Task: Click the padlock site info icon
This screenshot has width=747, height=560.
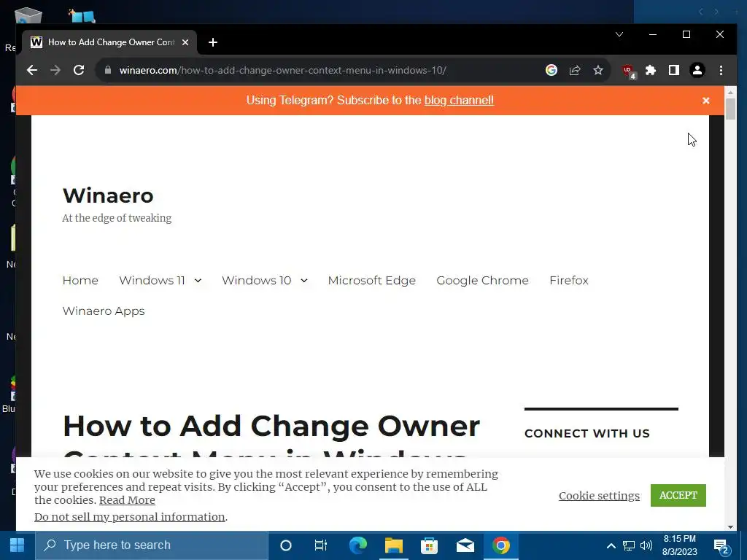Action: pyautogui.click(x=108, y=71)
